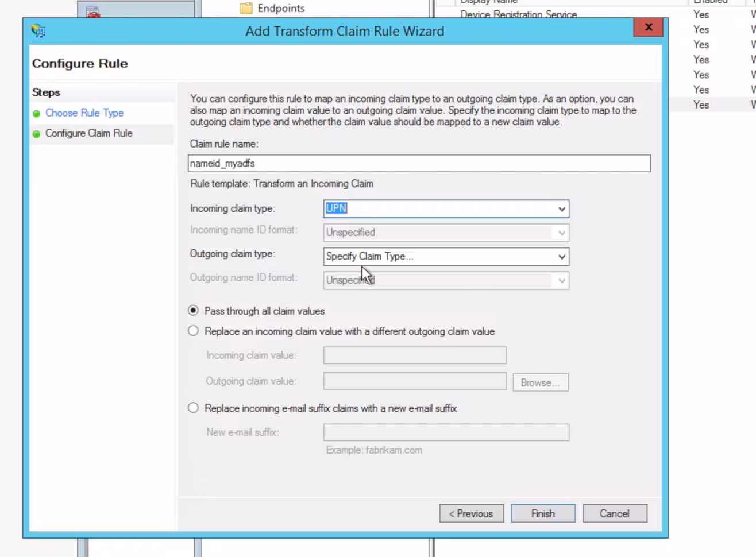Click the Endpoints folder icon
The height and width of the screenshot is (557, 756).
point(246,8)
